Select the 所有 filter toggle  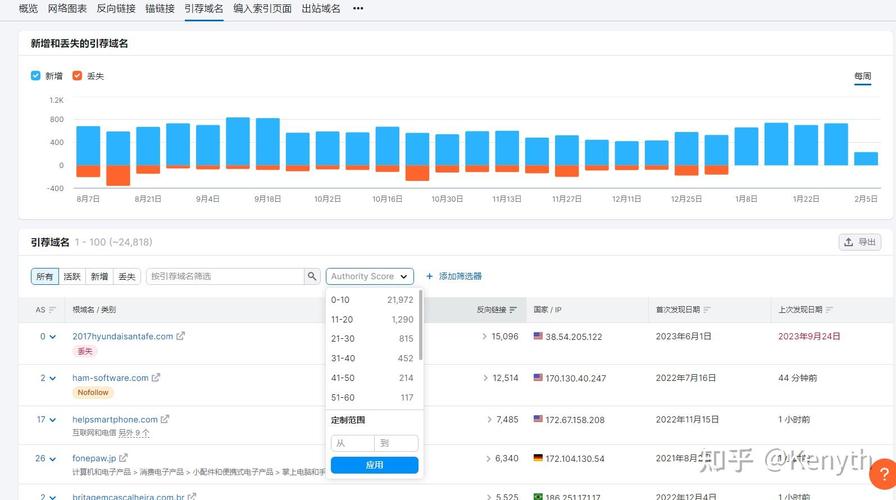coord(45,277)
